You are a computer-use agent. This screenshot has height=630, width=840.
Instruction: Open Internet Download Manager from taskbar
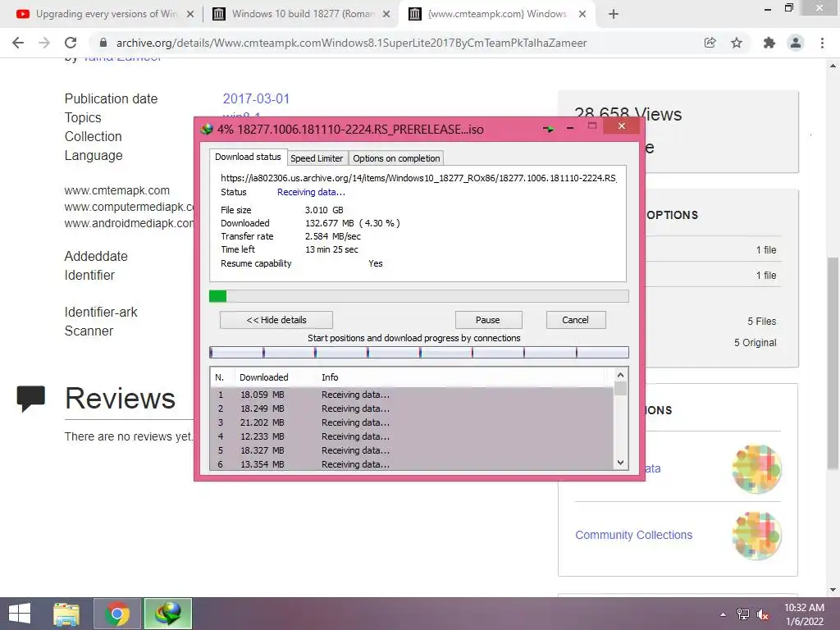[x=167, y=614]
